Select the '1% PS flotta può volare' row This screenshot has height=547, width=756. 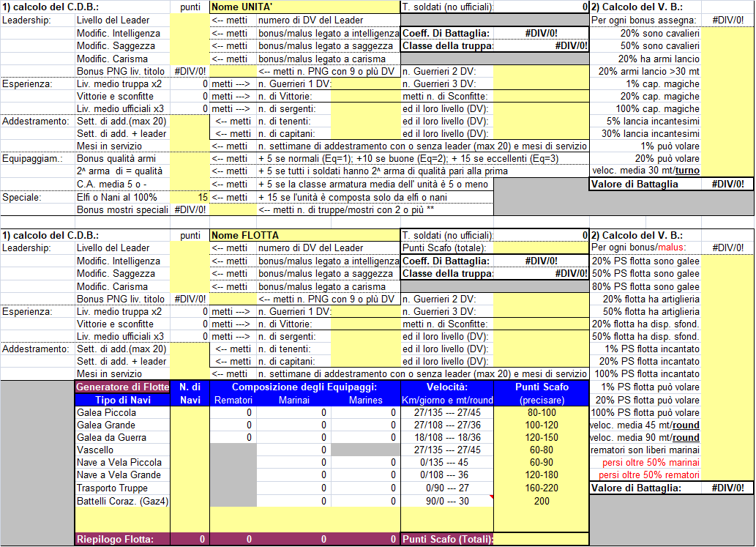645,387
